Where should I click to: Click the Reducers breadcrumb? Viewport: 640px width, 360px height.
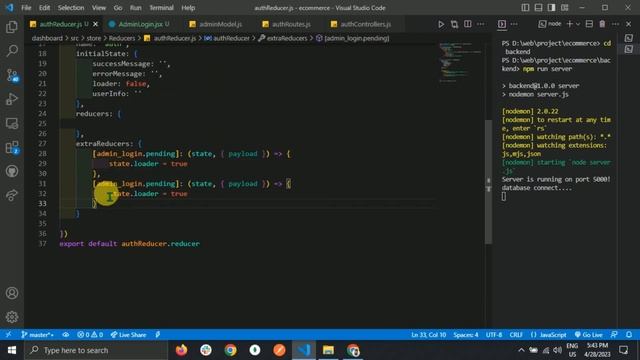click(x=122, y=38)
